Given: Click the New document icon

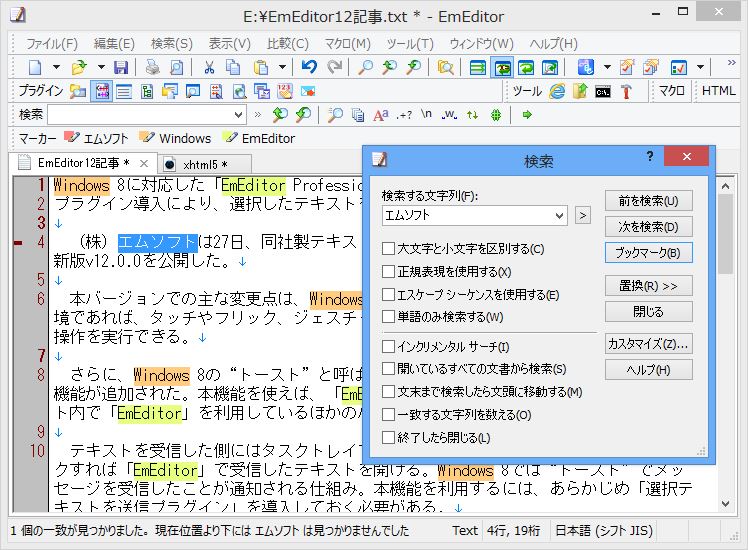Looking at the screenshot, I should click(x=35, y=67).
